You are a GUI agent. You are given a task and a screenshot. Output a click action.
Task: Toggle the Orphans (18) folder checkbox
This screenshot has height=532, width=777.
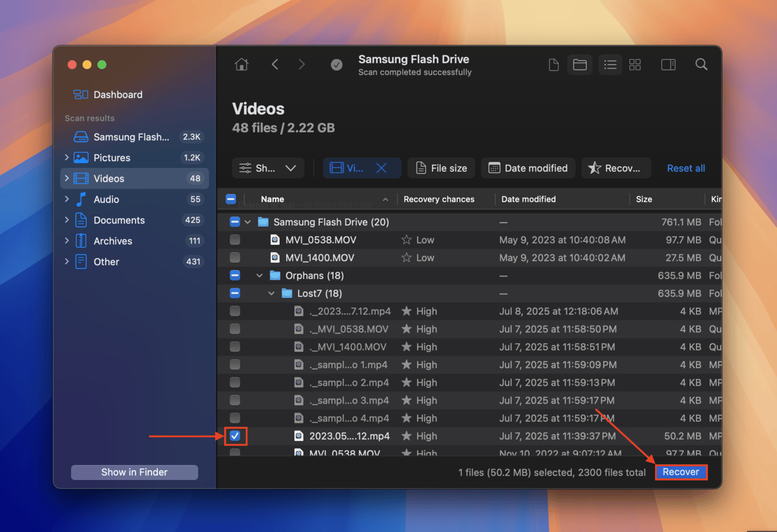235,275
